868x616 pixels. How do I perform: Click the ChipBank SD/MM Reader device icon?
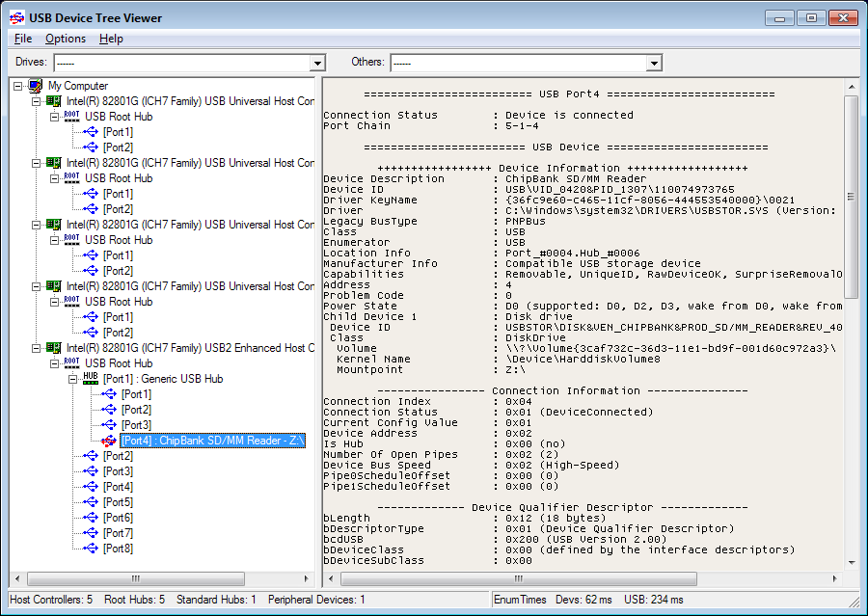(x=108, y=441)
